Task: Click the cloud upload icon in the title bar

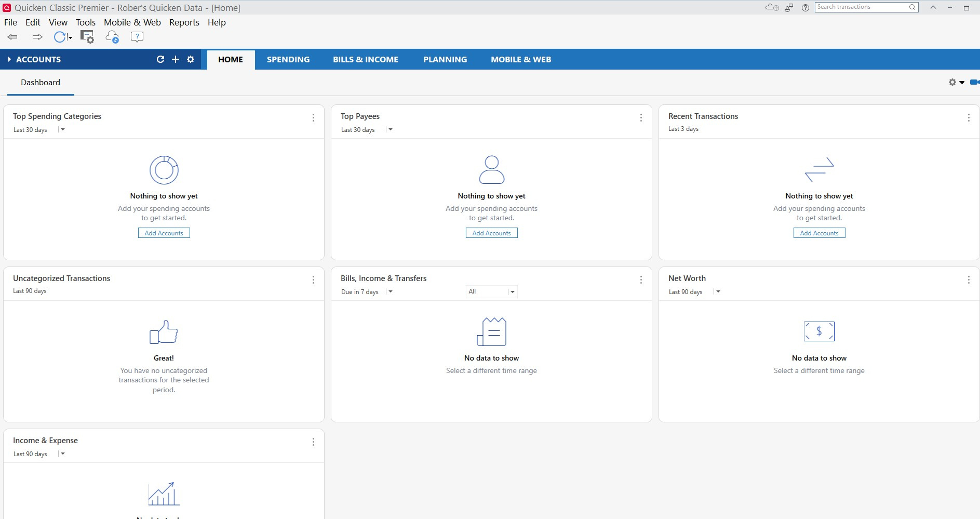Action: 772,7
